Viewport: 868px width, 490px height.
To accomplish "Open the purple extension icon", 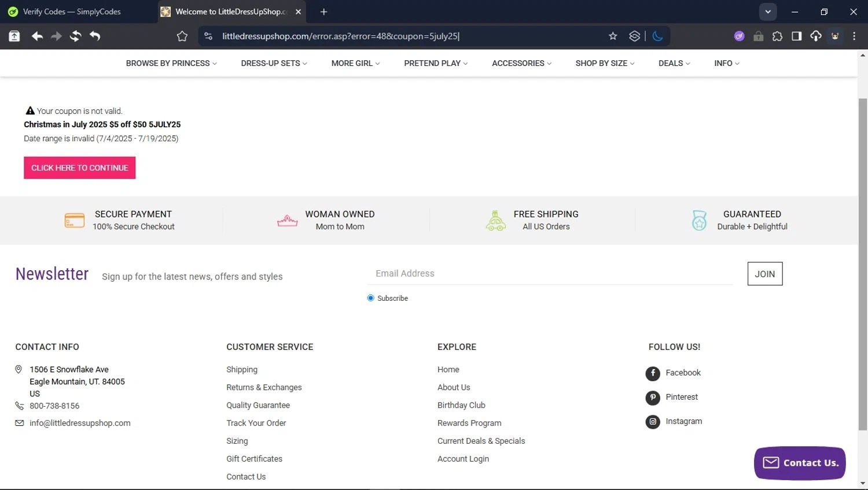I will point(739,36).
